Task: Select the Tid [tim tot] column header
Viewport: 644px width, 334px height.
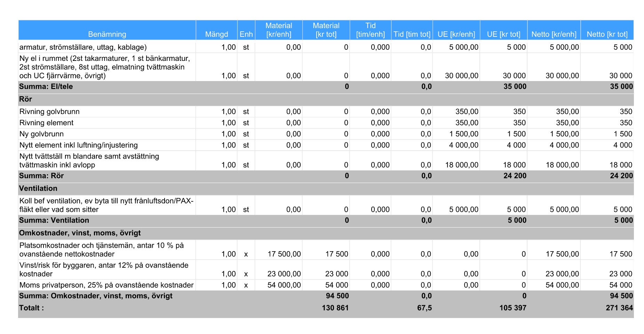Action: pos(412,34)
